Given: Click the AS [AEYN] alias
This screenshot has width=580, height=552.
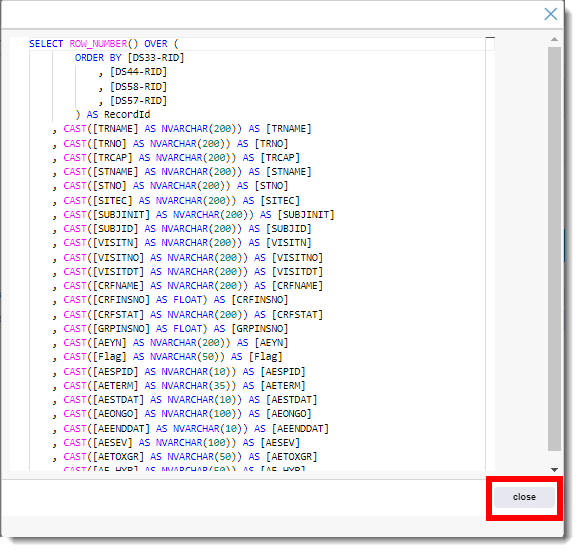Looking at the screenshot, I should point(263,343).
